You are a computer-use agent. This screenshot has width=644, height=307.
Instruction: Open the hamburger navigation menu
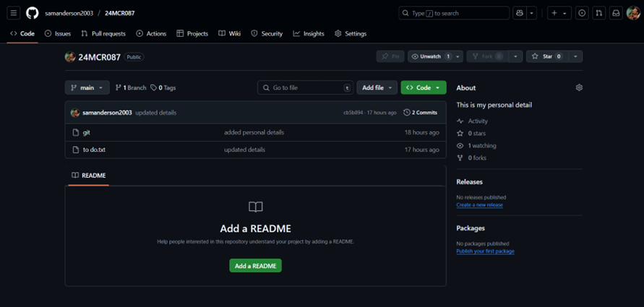pos(13,13)
